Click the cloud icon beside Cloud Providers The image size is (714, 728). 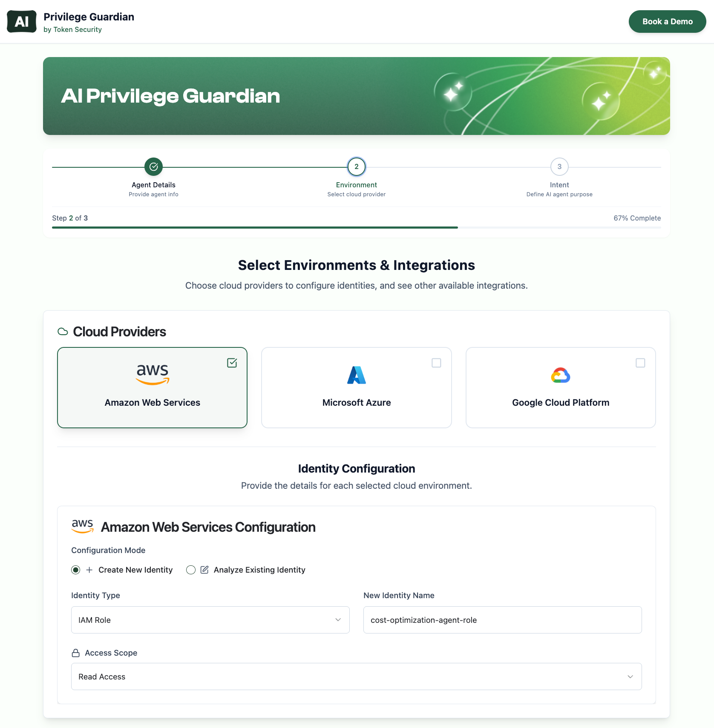click(x=63, y=332)
